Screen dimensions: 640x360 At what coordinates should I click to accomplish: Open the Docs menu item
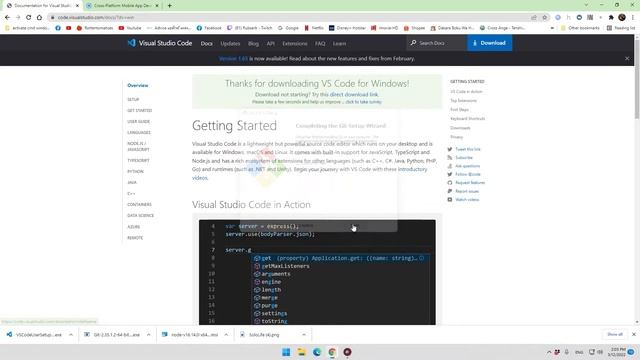[x=207, y=43]
